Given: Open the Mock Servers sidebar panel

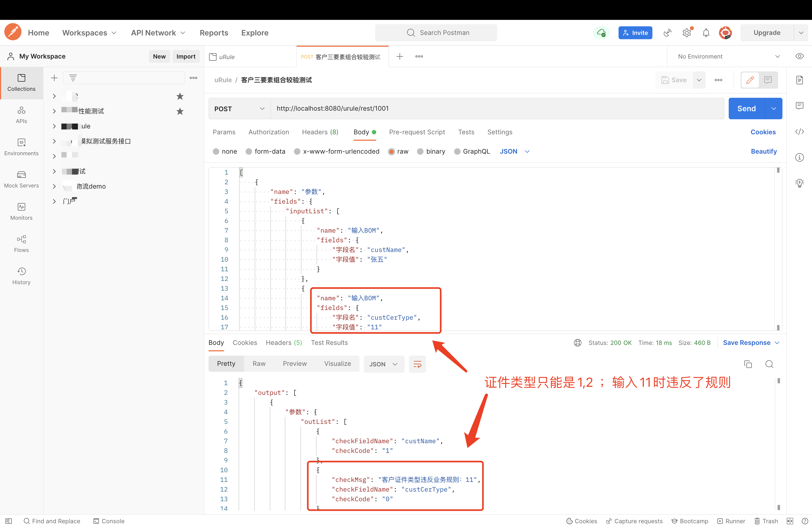Looking at the screenshot, I should pos(21,179).
